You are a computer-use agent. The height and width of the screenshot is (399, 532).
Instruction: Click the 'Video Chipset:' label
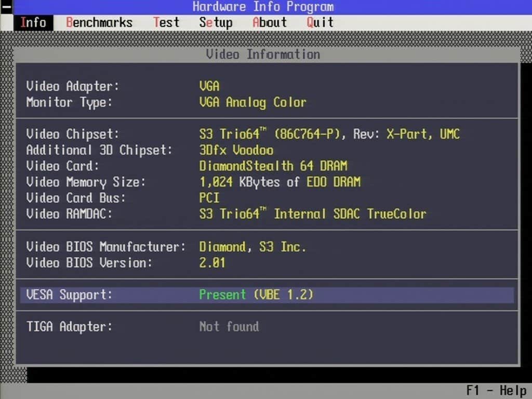[x=73, y=134]
